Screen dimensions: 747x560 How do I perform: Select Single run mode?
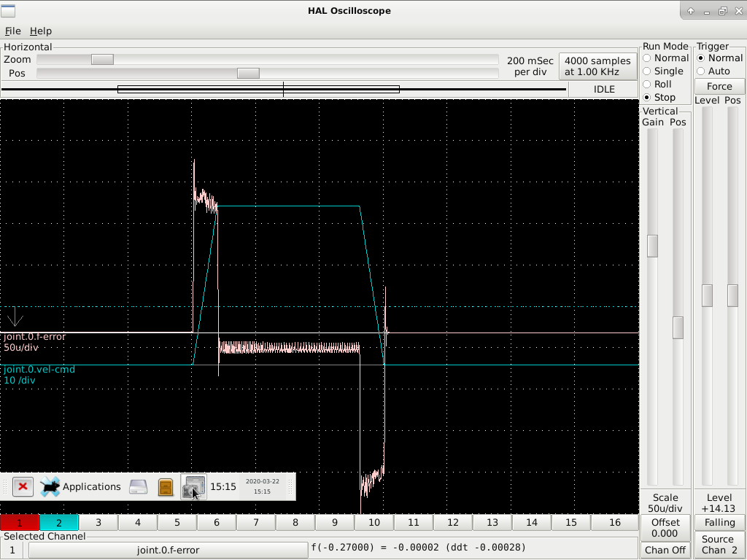click(x=647, y=71)
